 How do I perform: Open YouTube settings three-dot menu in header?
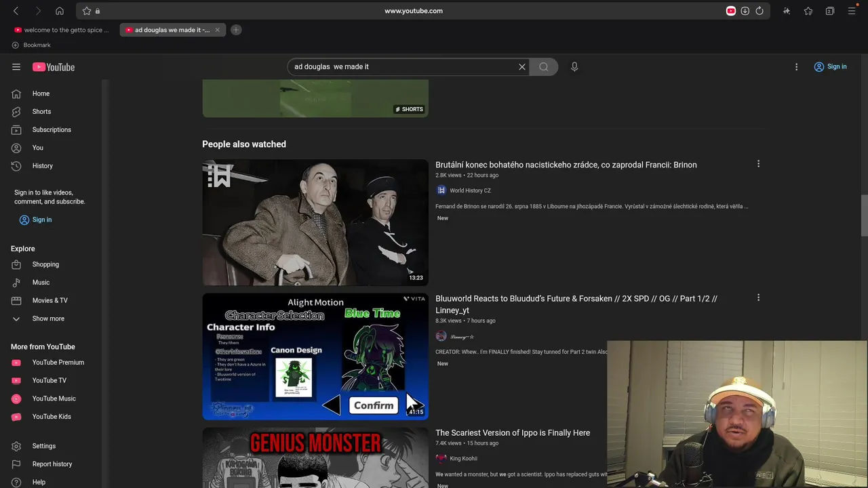pyautogui.click(x=797, y=67)
